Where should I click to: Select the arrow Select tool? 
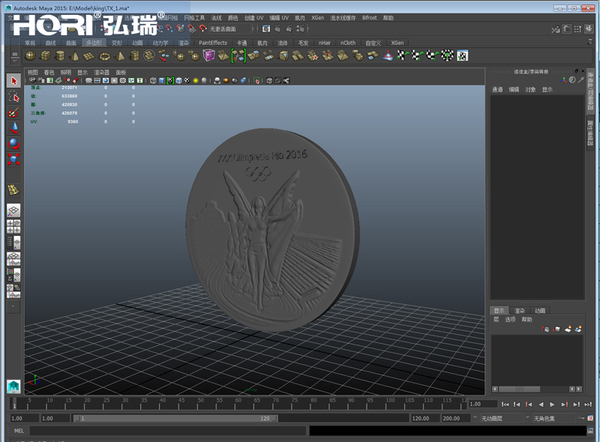click(x=14, y=81)
